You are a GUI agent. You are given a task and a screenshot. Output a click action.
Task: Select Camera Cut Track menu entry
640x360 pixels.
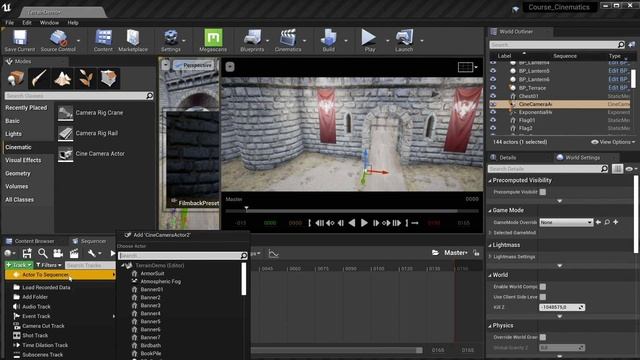click(x=43, y=326)
